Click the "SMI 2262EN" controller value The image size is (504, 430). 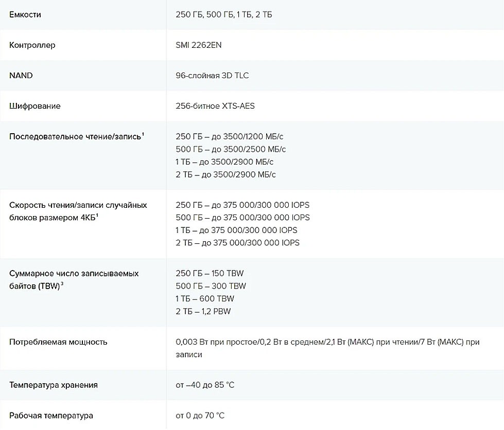198,45
